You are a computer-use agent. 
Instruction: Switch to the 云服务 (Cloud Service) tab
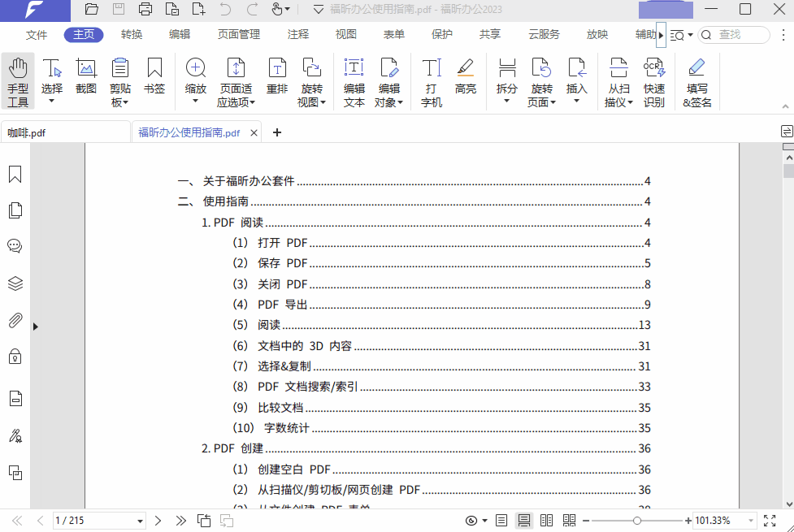pyautogui.click(x=545, y=34)
